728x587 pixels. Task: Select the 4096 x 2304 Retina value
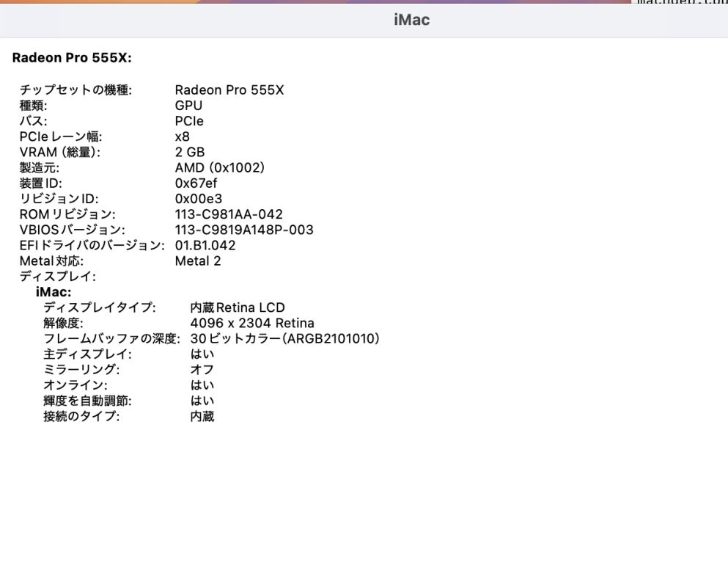point(252,323)
